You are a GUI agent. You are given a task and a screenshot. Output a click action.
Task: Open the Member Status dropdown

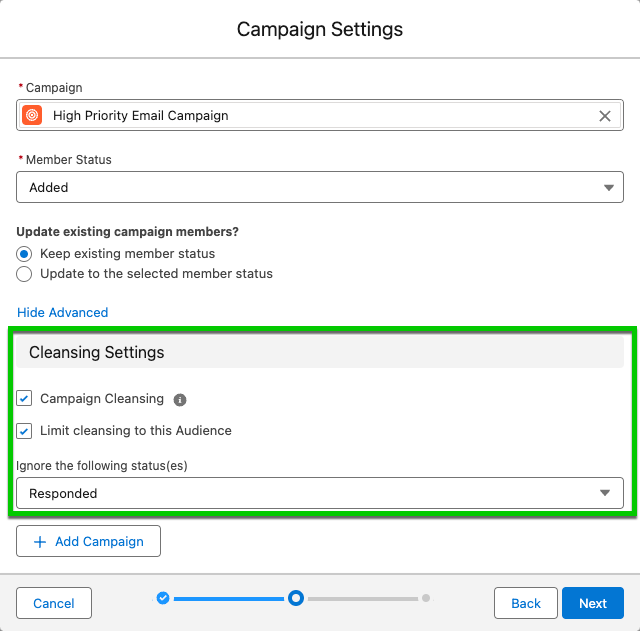click(320, 187)
